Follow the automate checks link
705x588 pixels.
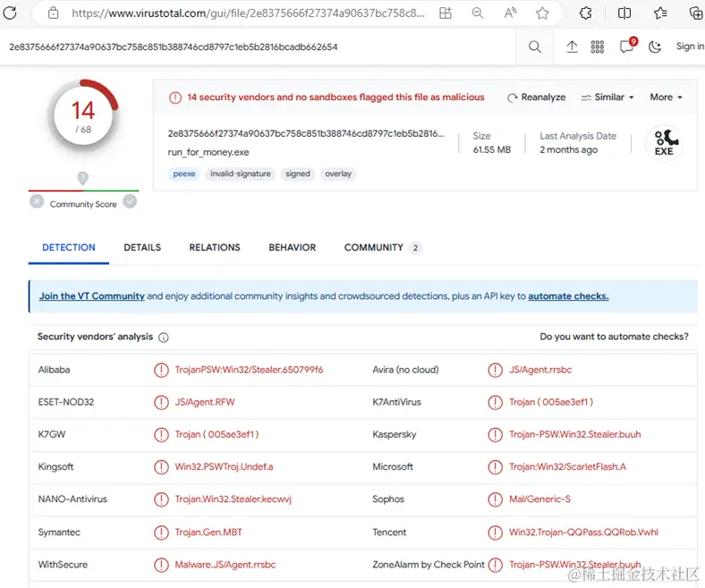(x=568, y=296)
